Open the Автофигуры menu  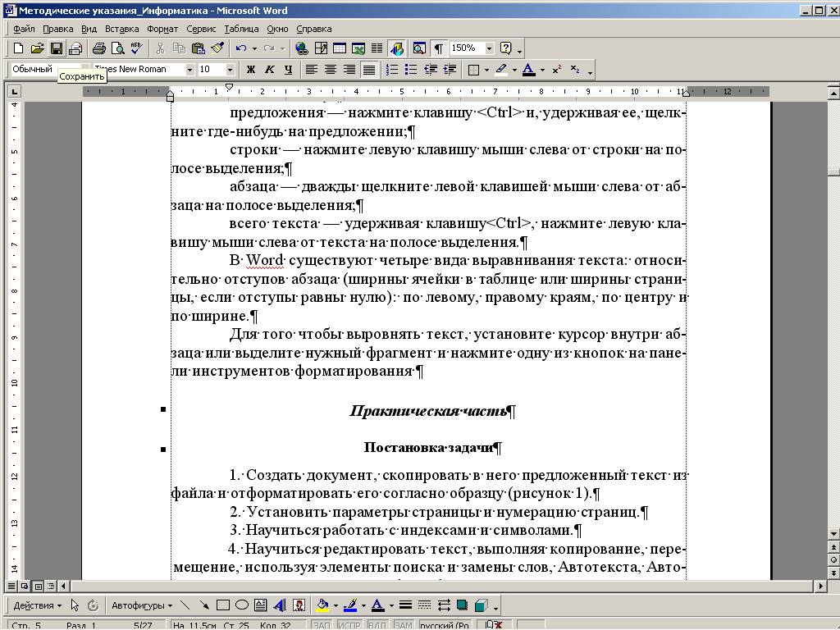[142, 606]
